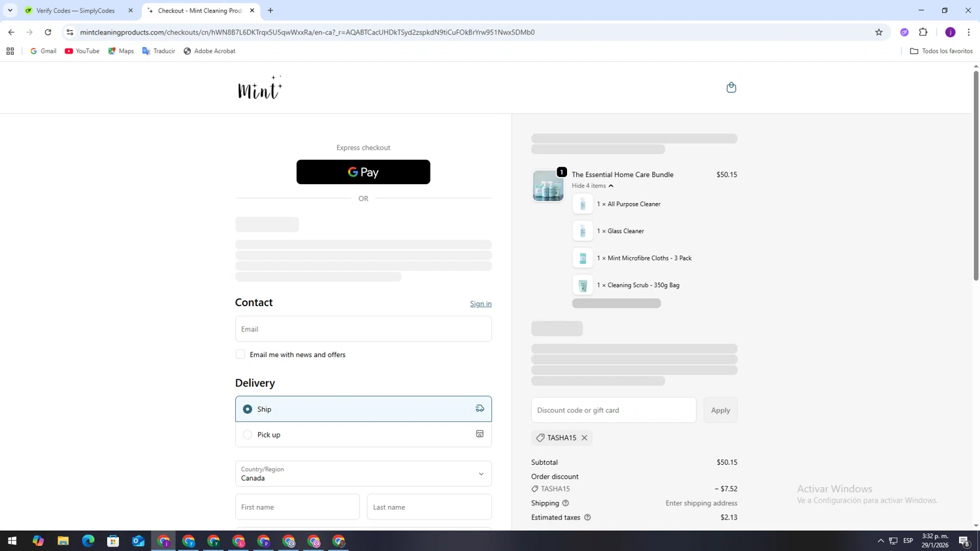Screen dimensions: 980x551
Task: Click the ESP language indicator
Action: [x=908, y=541]
